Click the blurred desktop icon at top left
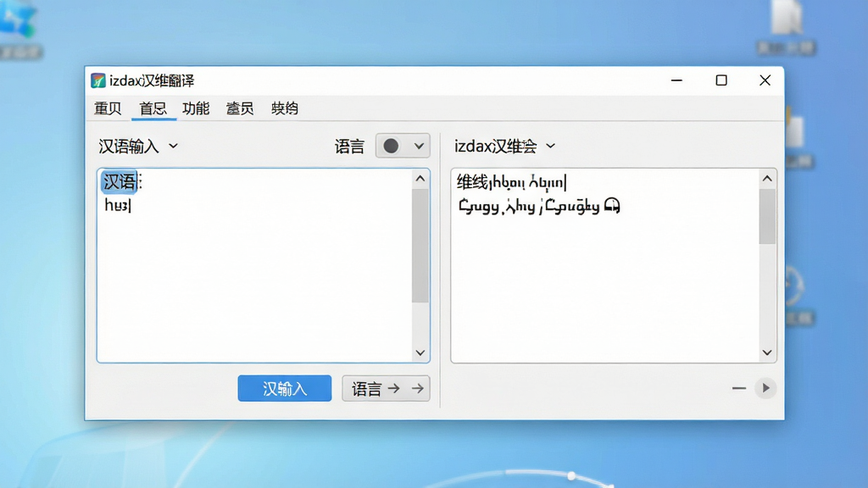The height and width of the screenshot is (488, 868). pos(20,28)
